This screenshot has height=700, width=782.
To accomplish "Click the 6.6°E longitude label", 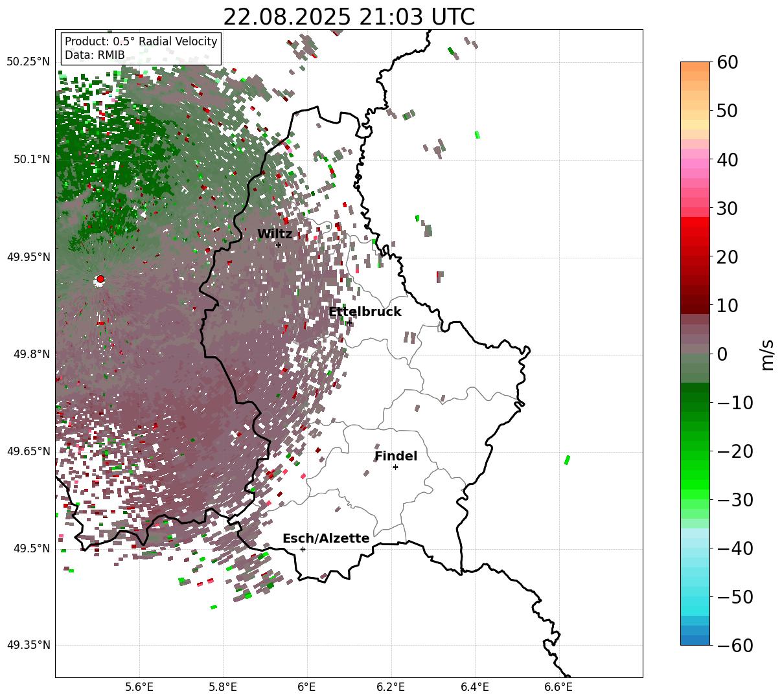I will 558,687.
